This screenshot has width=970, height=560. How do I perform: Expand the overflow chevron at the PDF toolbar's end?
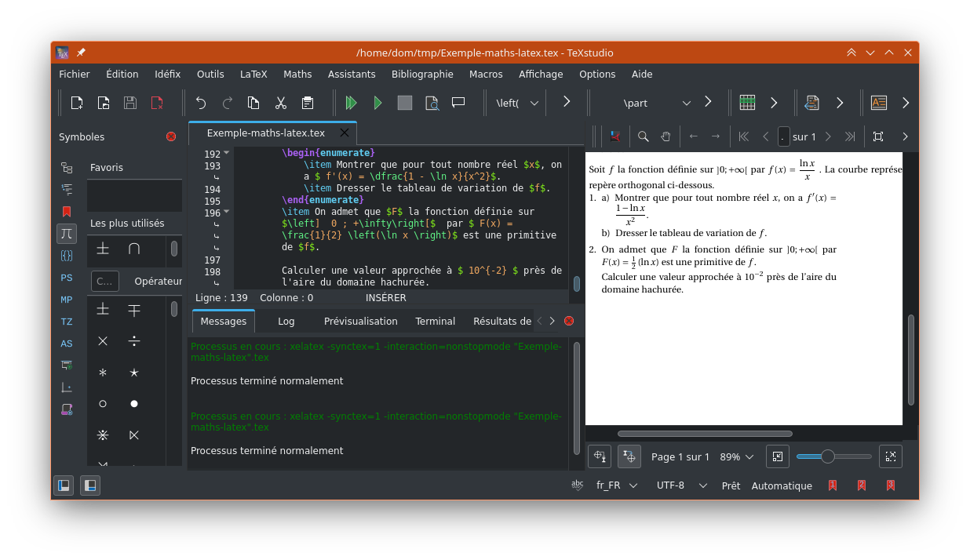pos(905,136)
